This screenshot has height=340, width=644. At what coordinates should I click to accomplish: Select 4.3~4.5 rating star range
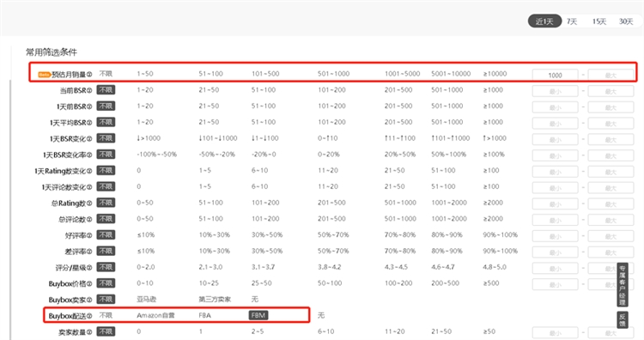click(x=396, y=267)
